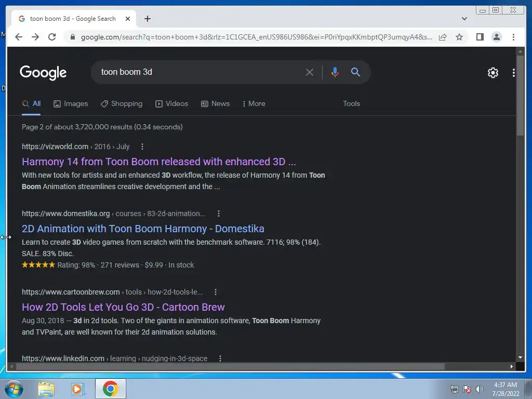Screen dimensions: 532x399
Task: Open How 2D Tools Let You Go 3D
Action: pos(123,307)
